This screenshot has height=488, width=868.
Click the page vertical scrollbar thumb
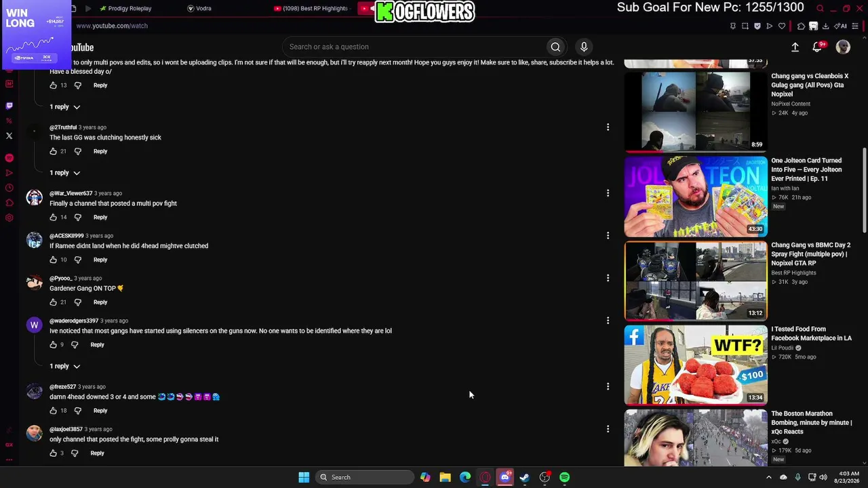coord(864,190)
